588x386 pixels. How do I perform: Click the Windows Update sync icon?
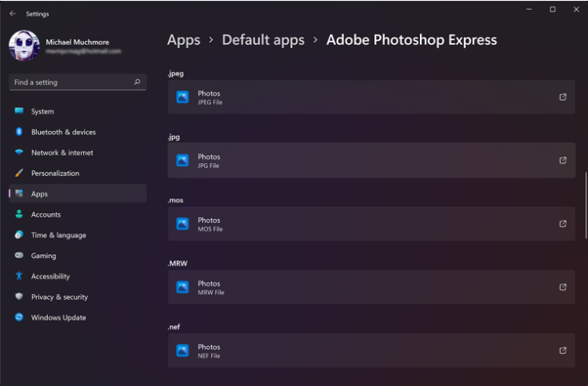(18, 317)
